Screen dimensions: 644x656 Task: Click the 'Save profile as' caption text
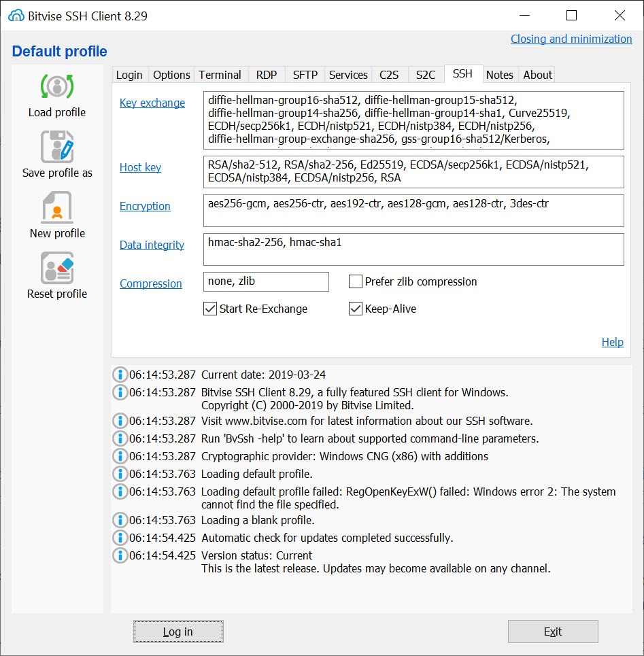click(57, 173)
